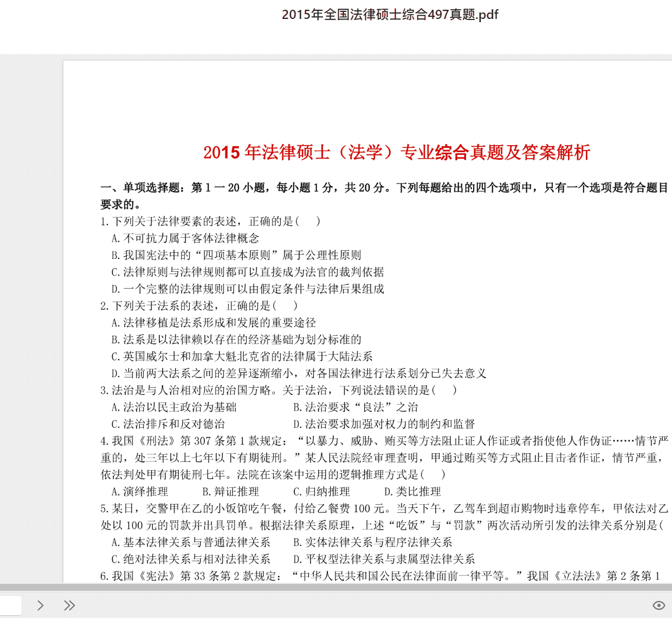Viewport: 672px width, 639px height.
Task: Click question 1 下列关于法律要素的表述
Action: 210,221
